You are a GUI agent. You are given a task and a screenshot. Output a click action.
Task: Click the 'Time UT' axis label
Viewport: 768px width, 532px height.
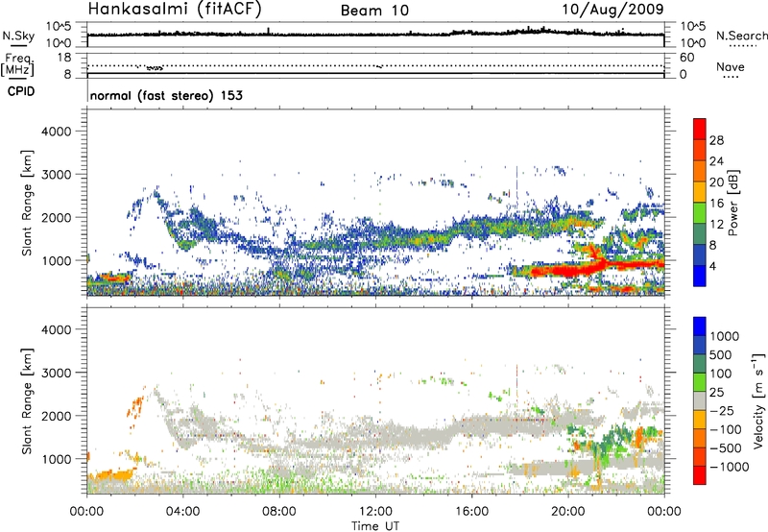[x=375, y=526]
